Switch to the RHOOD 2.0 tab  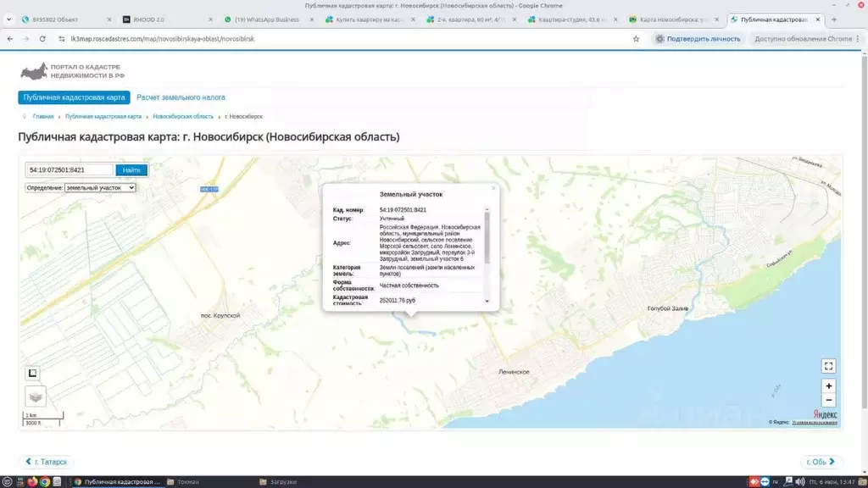[x=166, y=19]
